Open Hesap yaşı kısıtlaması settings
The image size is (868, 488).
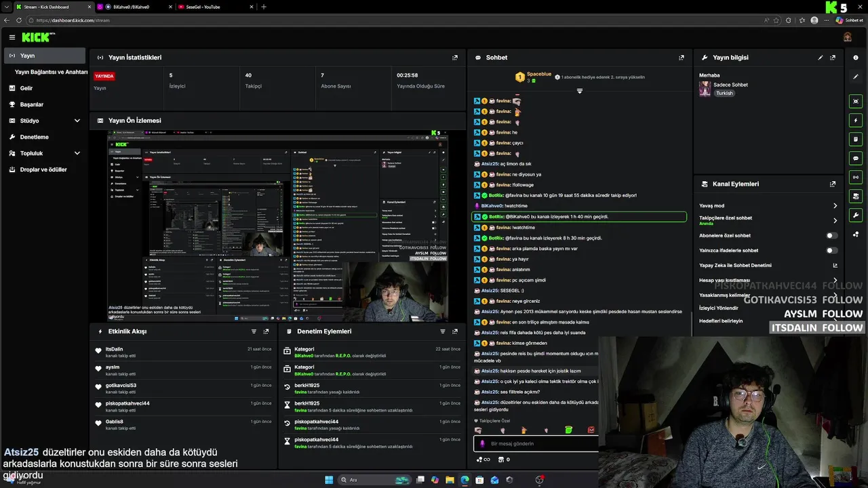tap(768, 280)
